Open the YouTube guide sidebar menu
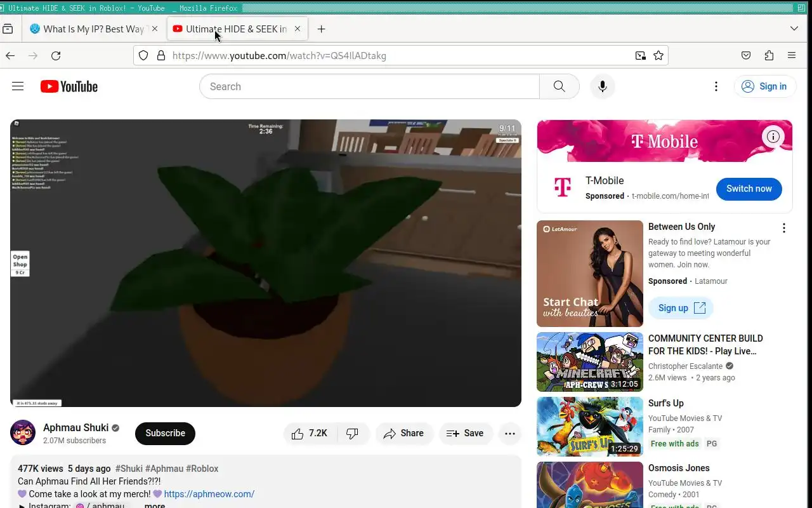The height and width of the screenshot is (508, 812). [18, 86]
